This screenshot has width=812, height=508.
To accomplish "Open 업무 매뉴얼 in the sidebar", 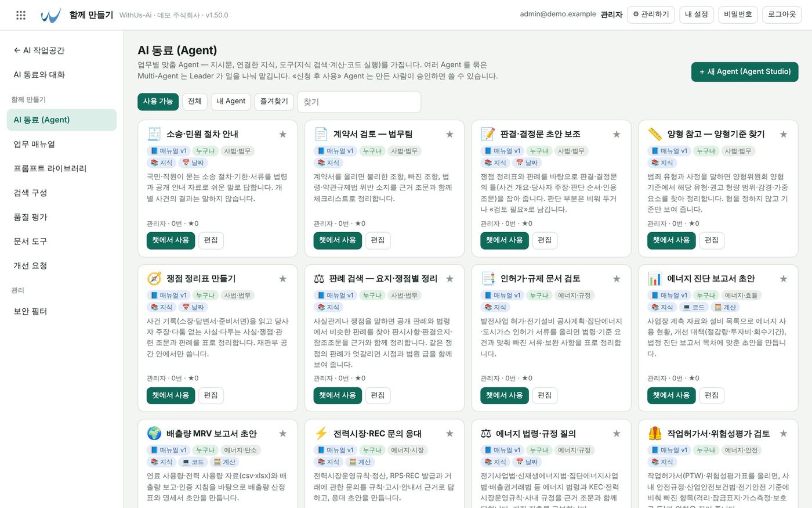I will point(61,144).
